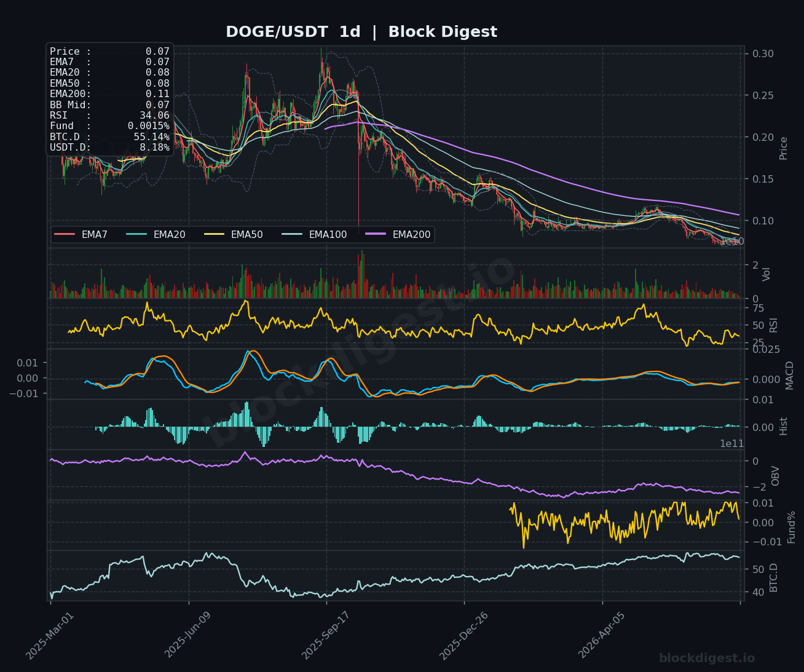This screenshot has width=804, height=672.
Task: Click the 1e11 OBV scale label
Action: coord(732,444)
